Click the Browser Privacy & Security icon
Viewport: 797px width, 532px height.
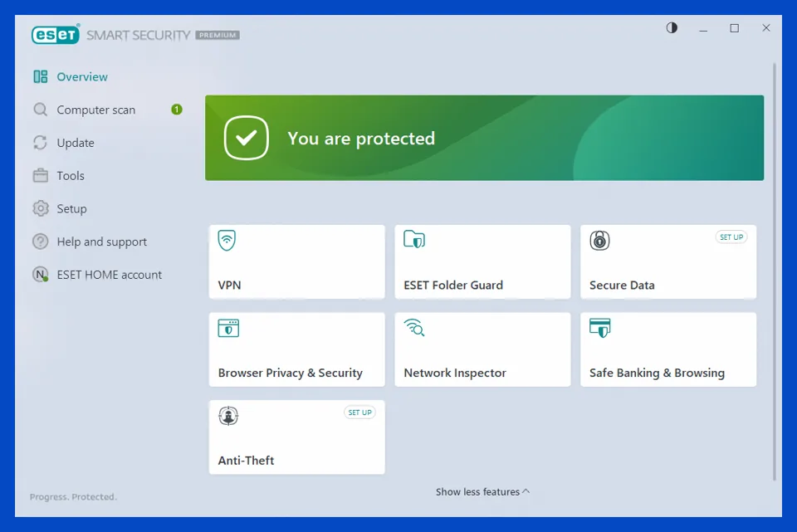tap(228, 328)
